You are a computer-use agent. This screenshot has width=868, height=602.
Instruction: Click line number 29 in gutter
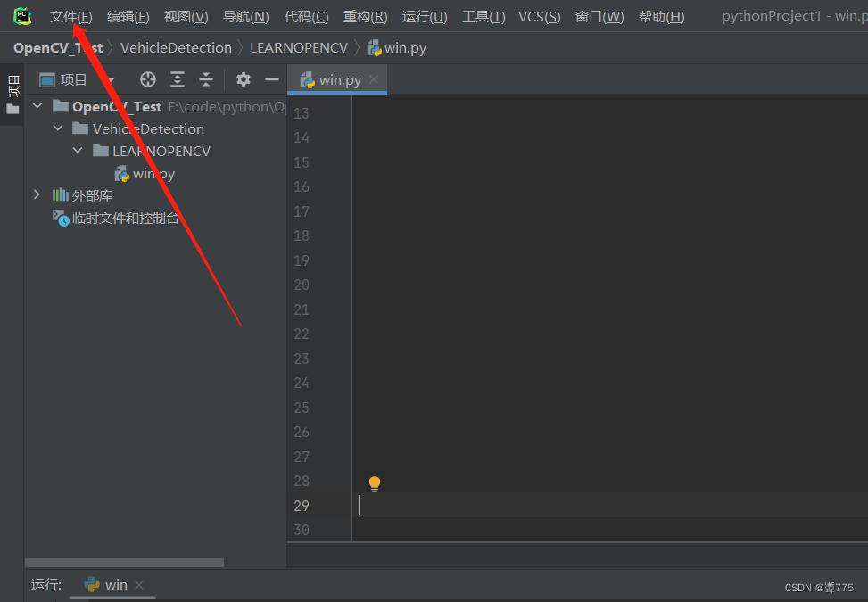point(302,506)
